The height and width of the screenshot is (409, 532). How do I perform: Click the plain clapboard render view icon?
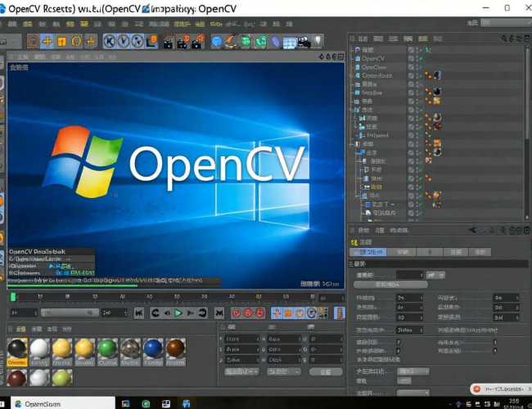169,42
